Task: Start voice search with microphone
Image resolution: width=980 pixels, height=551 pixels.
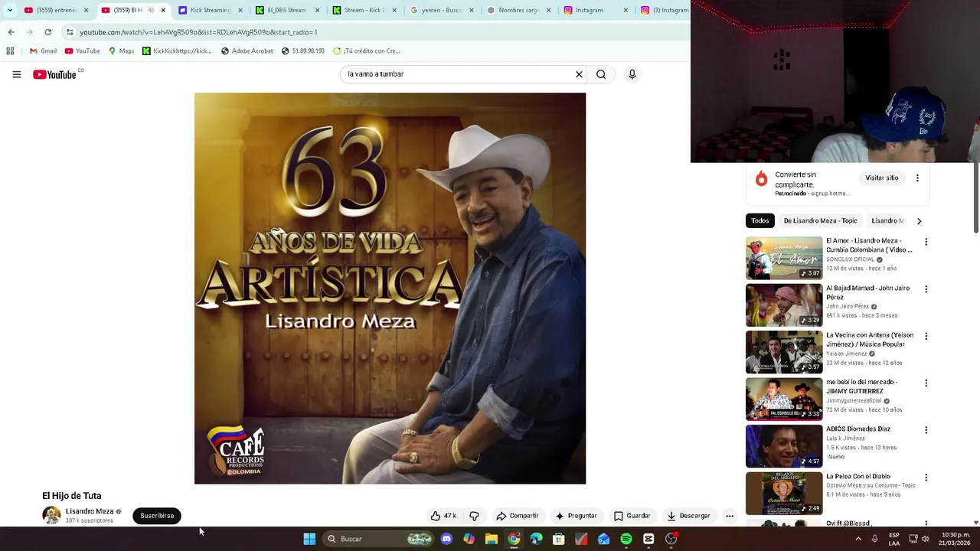Action: pos(632,74)
